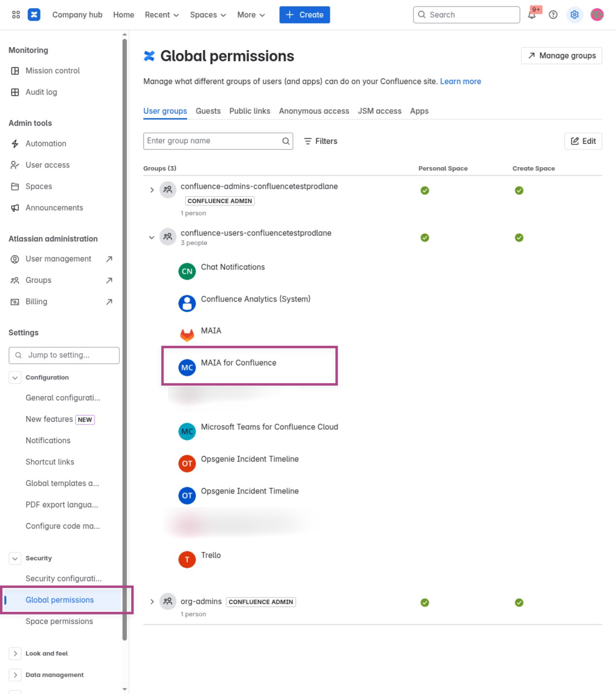
Task: Click the org-admins group icon
Action: (x=168, y=602)
